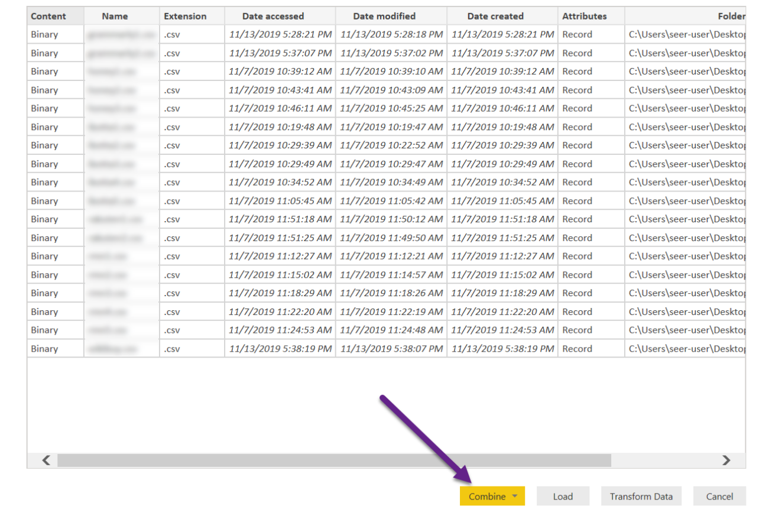Select the Attributes column header
Image resolution: width=772 pixels, height=532 pixels.
point(584,16)
